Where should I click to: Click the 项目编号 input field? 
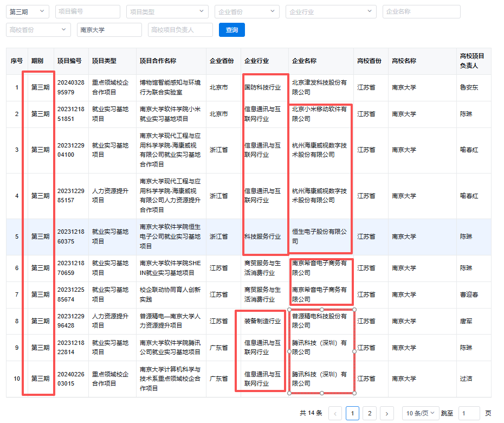click(87, 11)
